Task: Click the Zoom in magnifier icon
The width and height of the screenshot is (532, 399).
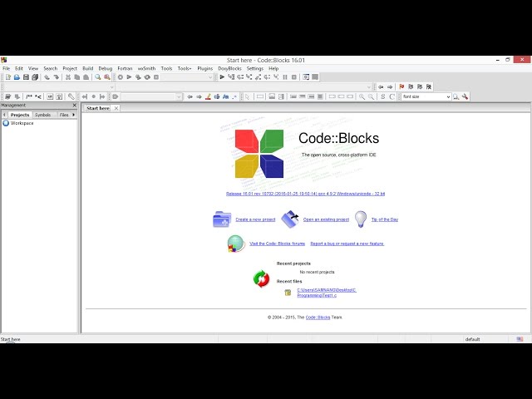Action: click(362, 96)
